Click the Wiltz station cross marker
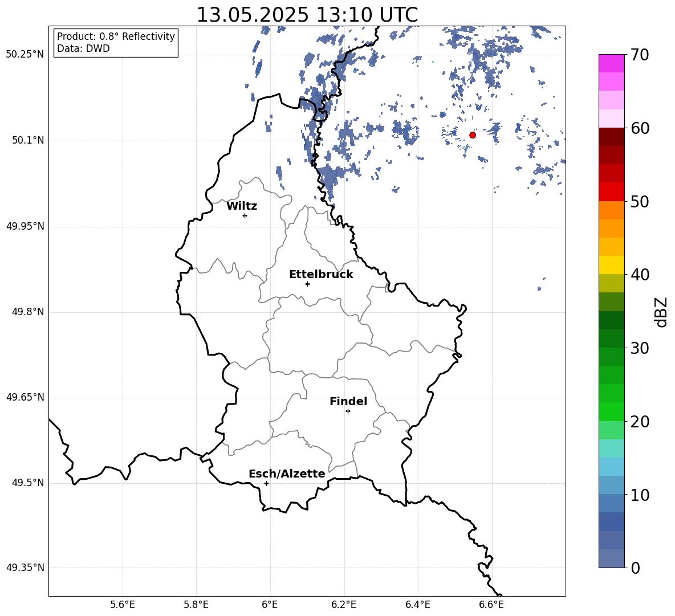675x616 pixels. click(245, 215)
